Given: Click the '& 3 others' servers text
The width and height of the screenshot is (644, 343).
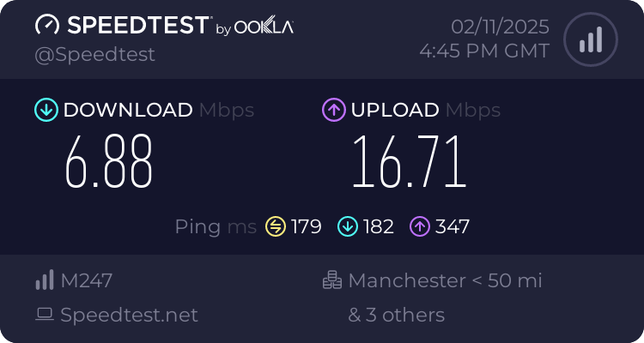Looking at the screenshot, I should coord(397,315).
